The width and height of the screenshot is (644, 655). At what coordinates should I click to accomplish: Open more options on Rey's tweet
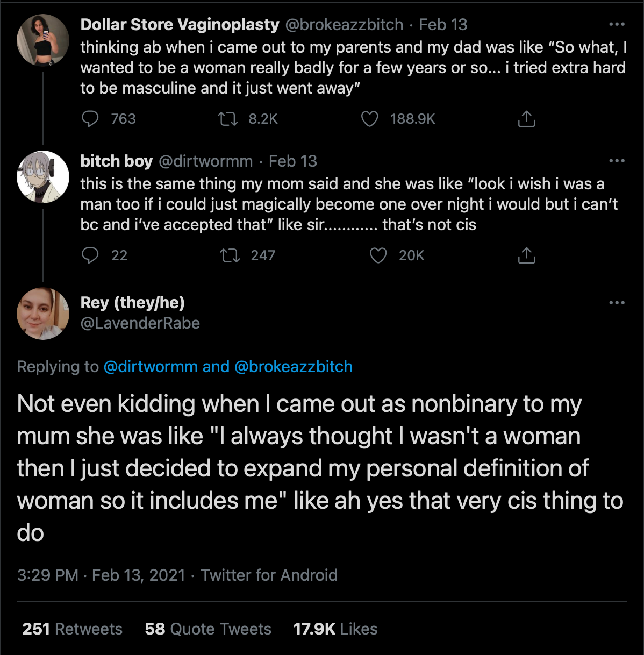pyautogui.click(x=617, y=303)
